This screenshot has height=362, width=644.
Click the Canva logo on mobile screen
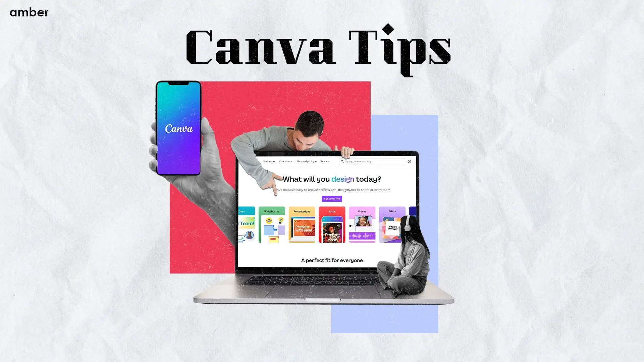(x=179, y=128)
